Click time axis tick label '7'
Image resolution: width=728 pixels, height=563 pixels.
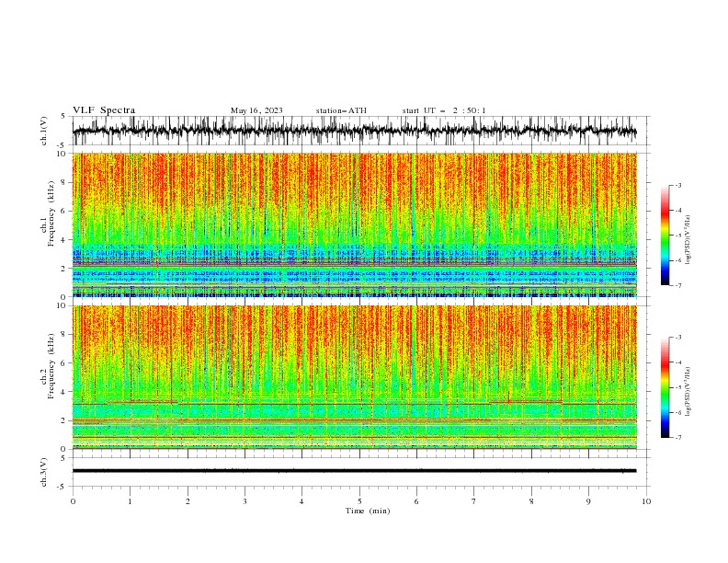point(474,501)
